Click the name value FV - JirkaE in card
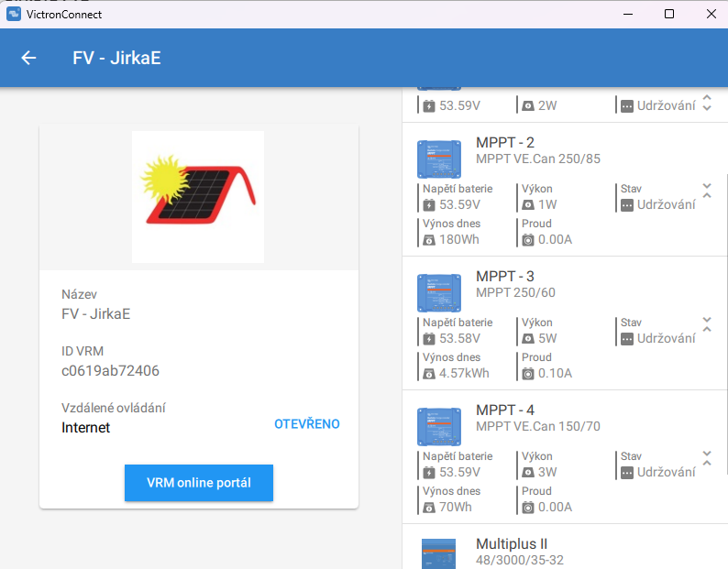The width and height of the screenshot is (728, 569). 95,314
